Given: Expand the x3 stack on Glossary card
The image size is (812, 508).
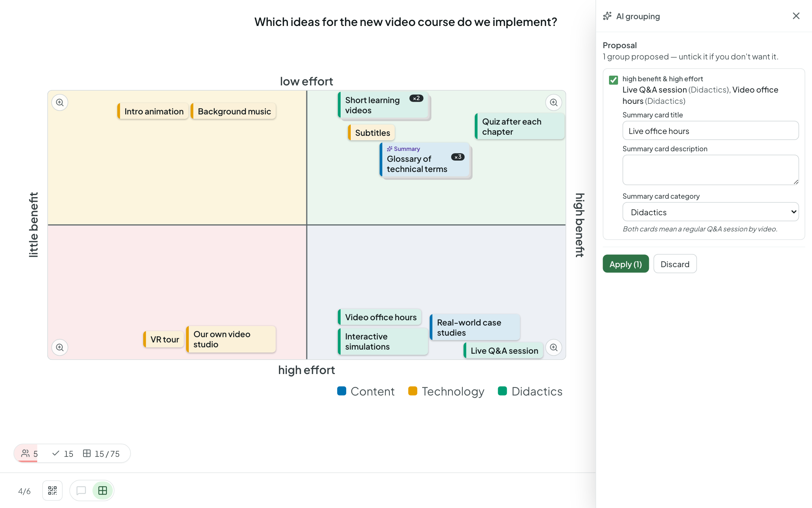Looking at the screenshot, I should [x=458, y=157].
